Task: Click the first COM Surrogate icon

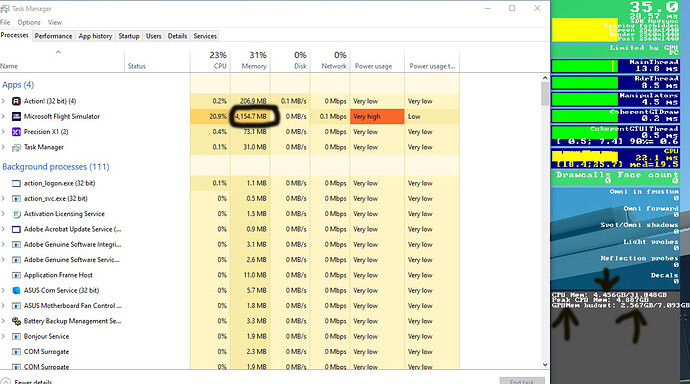Action: point(16,352)
